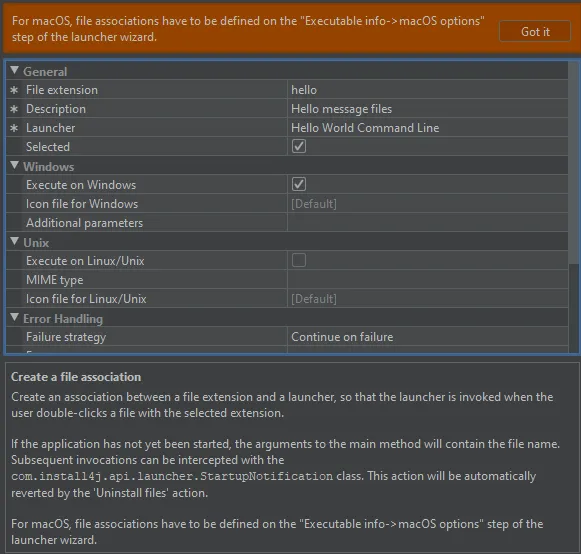
Task: Click the property table vertical scrollbar
Action: pyautogui.click(x=573, y=163)
